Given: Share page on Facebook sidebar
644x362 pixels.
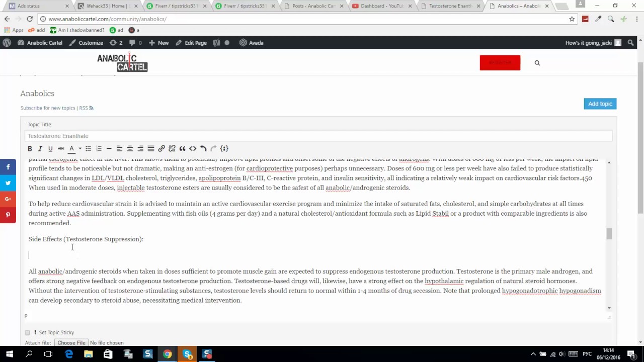Looking at the screenshot, I should (8, 167).
